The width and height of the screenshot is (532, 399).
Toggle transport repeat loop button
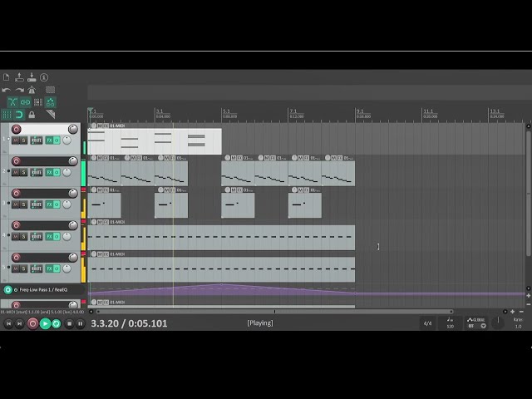click(56, 323)
